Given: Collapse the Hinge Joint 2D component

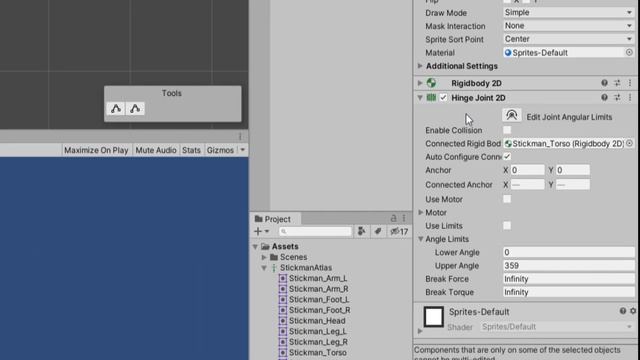Looking at the screenshot, I should [x=420, y=98].
